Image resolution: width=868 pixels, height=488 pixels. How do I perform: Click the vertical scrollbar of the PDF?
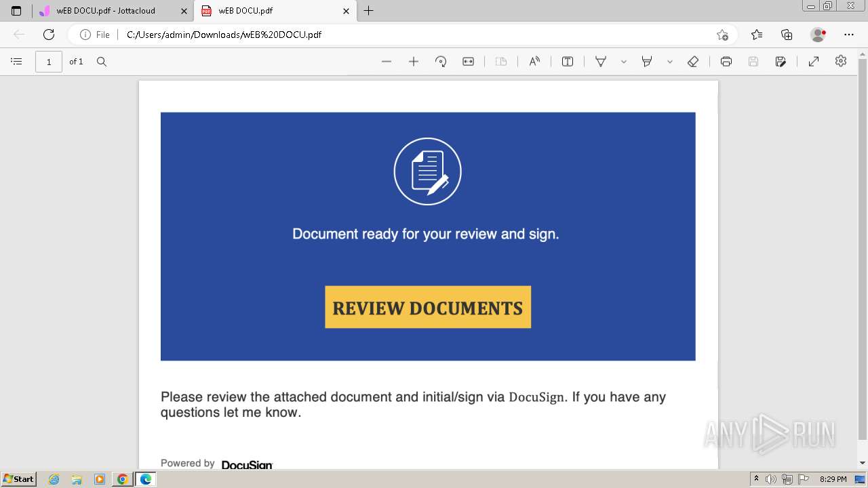coord(863,251)
